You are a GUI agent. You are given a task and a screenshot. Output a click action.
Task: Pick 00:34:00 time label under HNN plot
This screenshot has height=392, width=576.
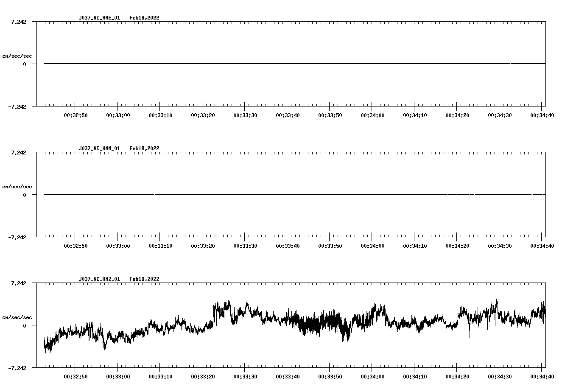tap(372, 246)
